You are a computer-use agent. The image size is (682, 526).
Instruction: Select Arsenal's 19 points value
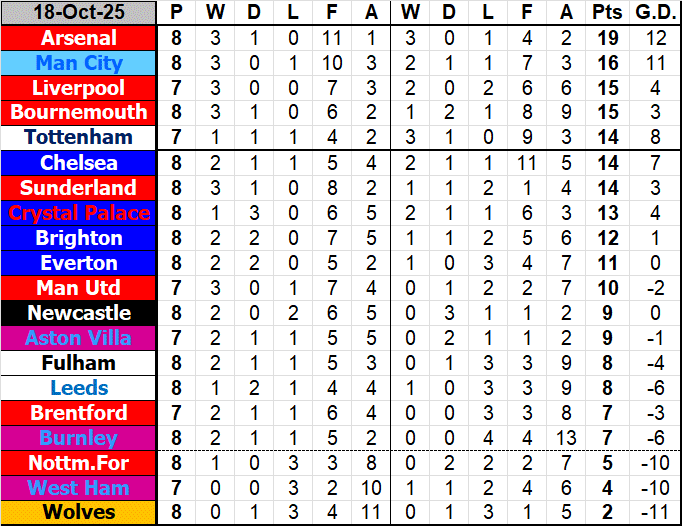click(607, 38)
